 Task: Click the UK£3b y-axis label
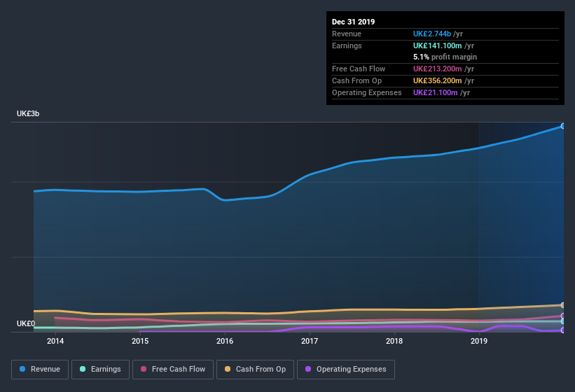pyautogui.click(x=28, y=113)
